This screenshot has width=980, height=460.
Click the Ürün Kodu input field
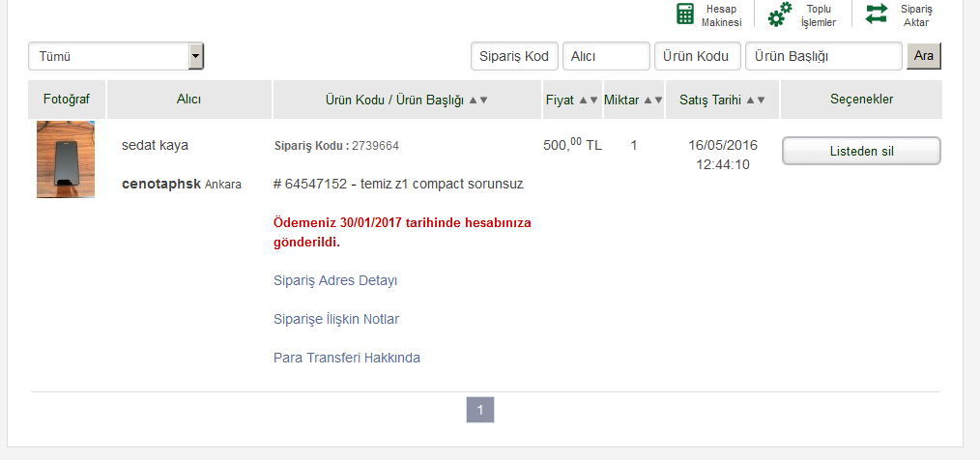coord(698,56)
